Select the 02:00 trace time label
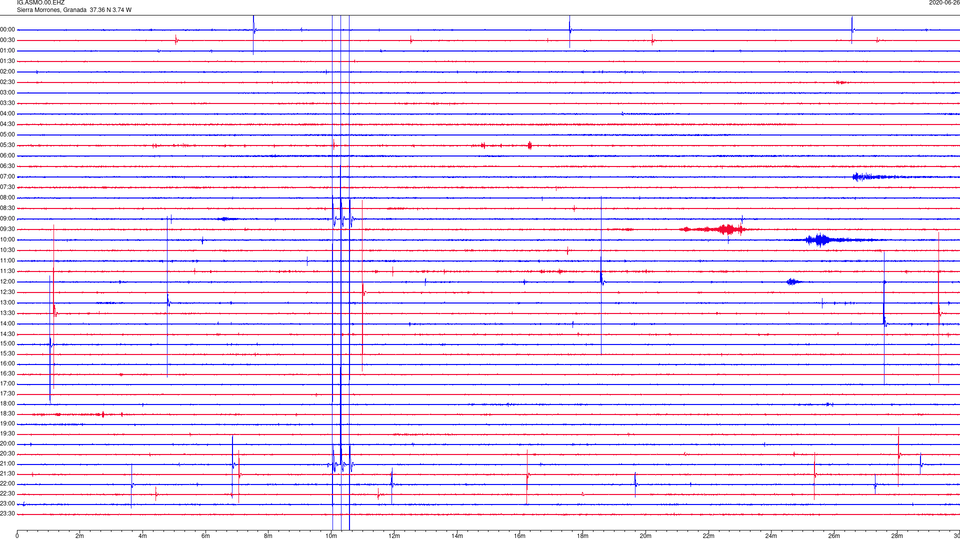The image size is (960, 540). [8, 72]
